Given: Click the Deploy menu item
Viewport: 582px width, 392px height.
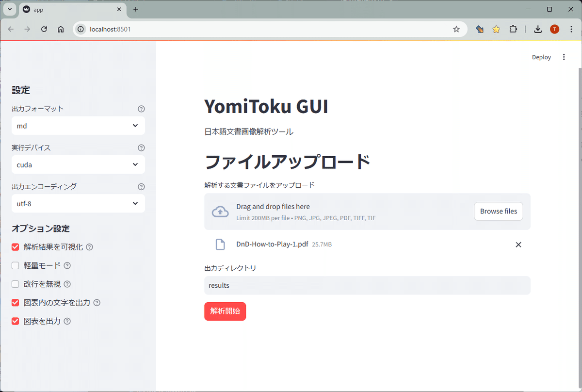Looking at the screenshot, I should pyautogui.click(x=541, y=57).
